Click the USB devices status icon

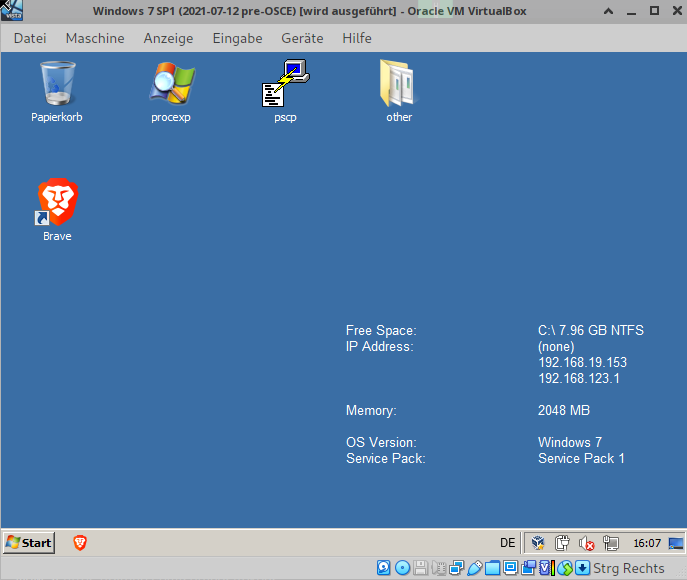click(x=475, y=568)
